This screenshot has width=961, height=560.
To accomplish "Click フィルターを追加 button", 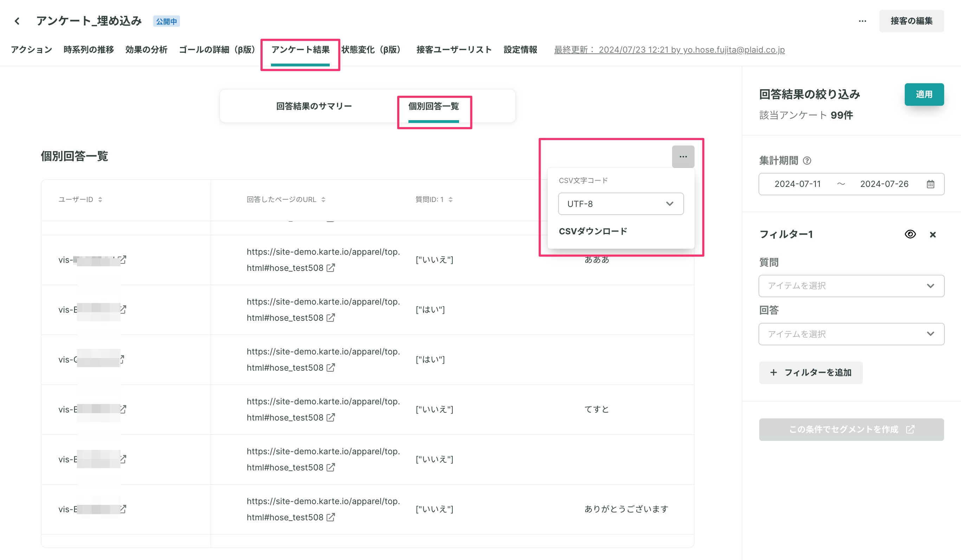I will pos(811,372).
